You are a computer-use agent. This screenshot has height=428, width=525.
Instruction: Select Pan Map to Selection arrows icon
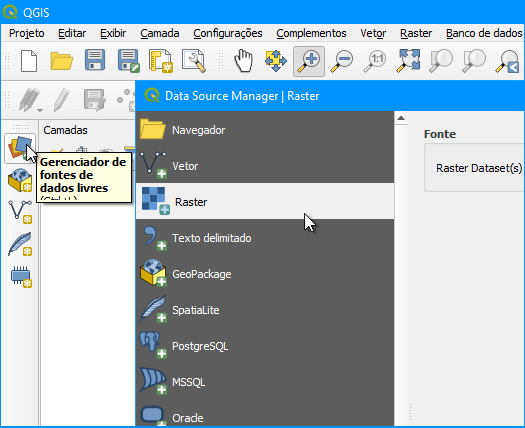coord(276,61)
